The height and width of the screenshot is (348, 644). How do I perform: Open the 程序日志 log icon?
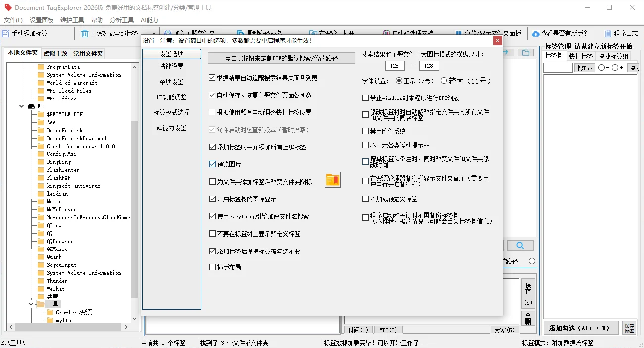[608, 34]
